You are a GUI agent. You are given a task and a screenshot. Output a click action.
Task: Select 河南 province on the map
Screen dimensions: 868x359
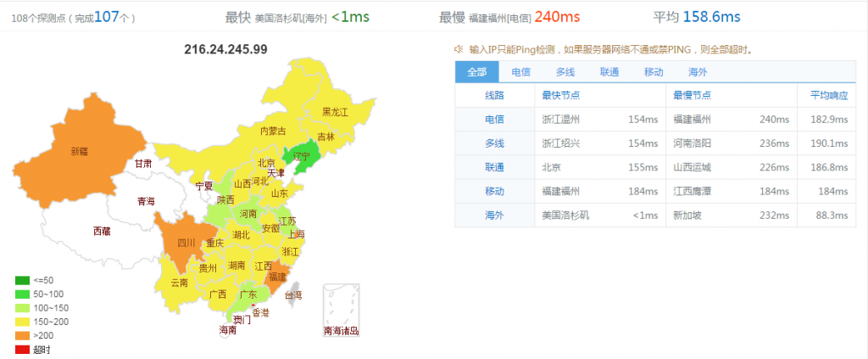pyautogui.click(x=248, y=214)
